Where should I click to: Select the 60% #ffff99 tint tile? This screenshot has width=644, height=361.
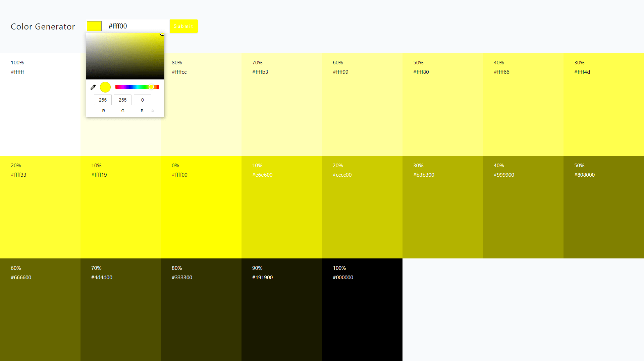pyautogui.click(x=362, y=104)
